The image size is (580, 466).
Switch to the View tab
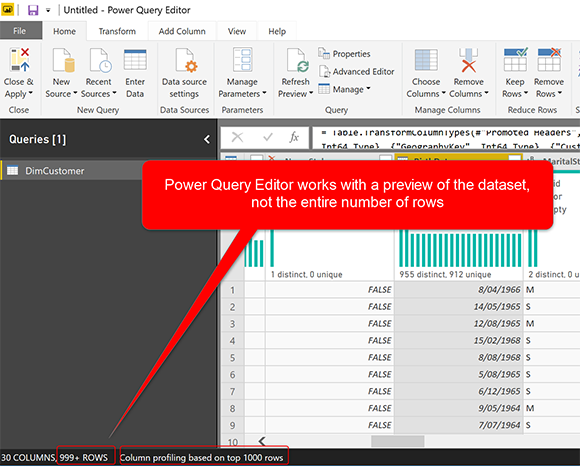coord(237,31)
